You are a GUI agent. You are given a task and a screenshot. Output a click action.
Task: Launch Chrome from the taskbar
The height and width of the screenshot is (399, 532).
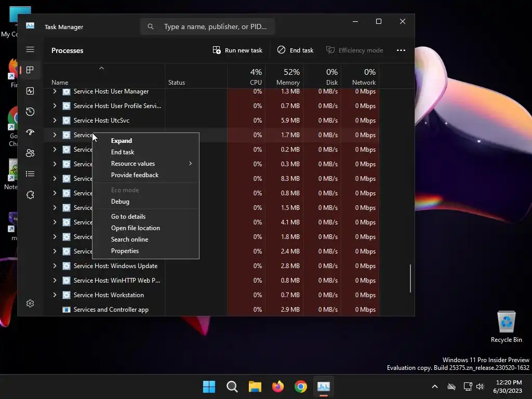[301, 387]
